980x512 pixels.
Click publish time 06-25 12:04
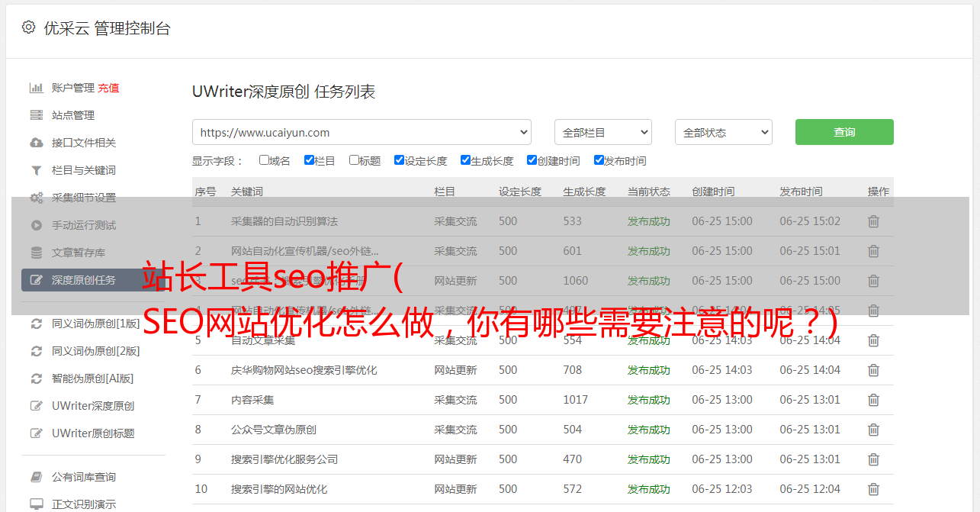click(x=810, y=489)
